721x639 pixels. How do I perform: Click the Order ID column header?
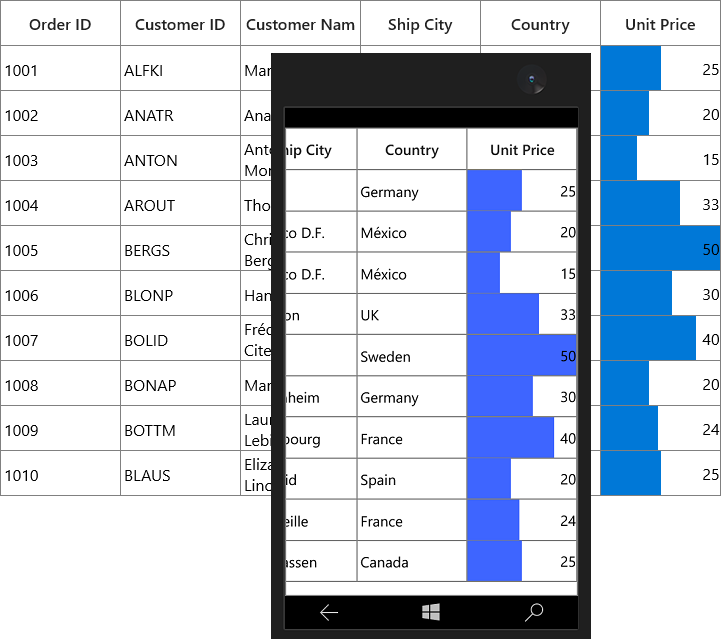60,23
